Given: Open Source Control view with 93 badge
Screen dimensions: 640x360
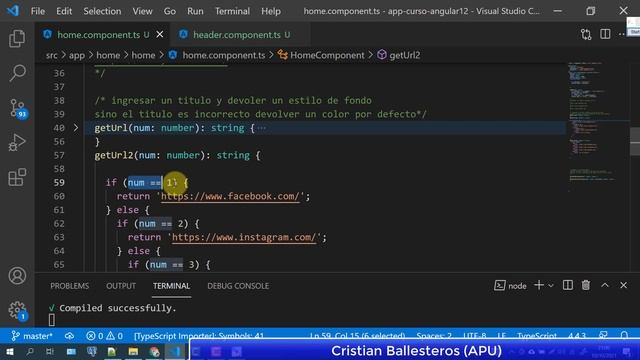Looking at the screenshot, I should pos(18,109).
